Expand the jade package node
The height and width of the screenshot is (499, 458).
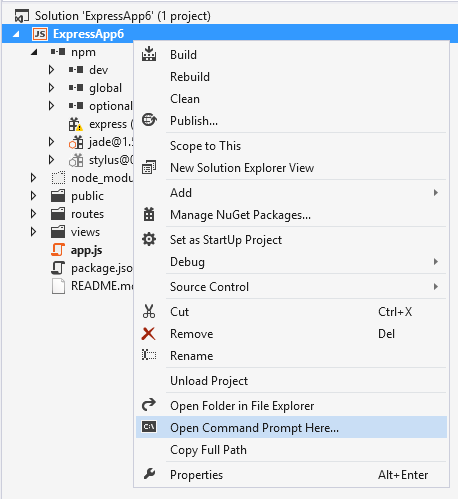tap(51, 142)
